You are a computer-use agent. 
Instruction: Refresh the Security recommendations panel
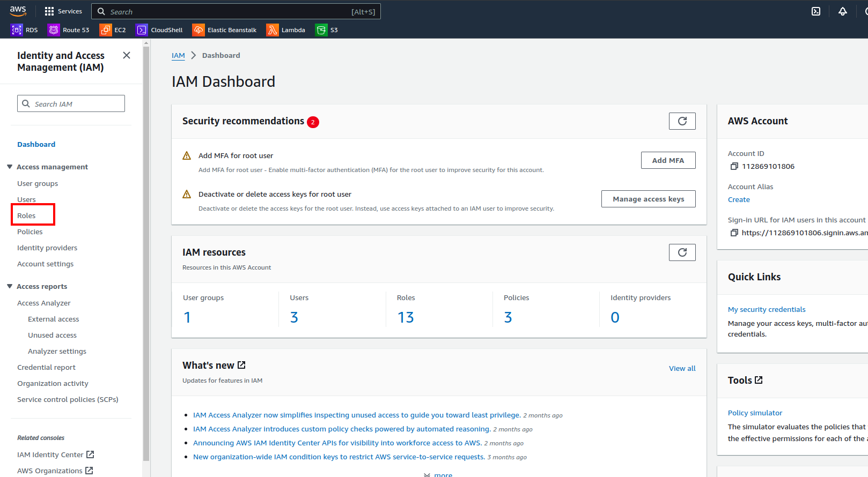(x=682, y=121)
